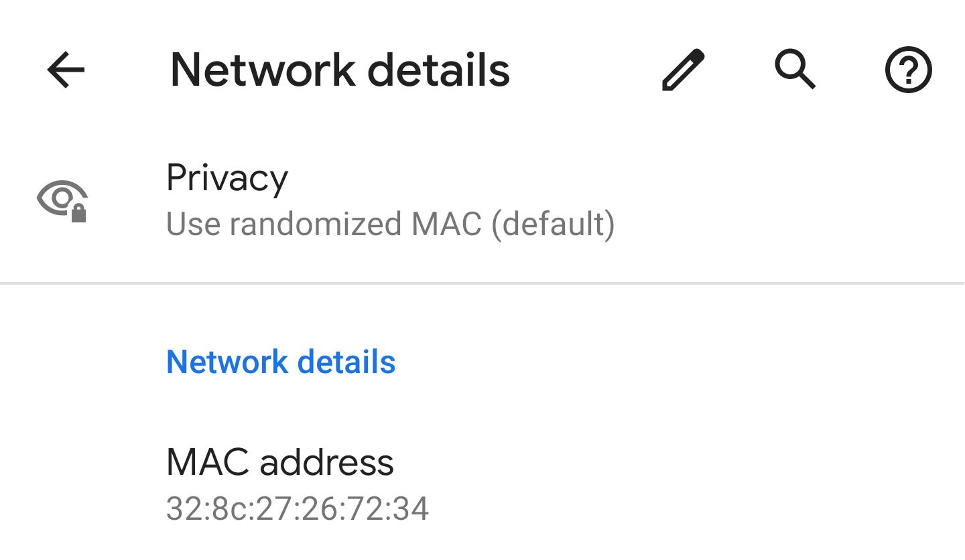
Task: Select "Use randomized MAC (default)" text
Action: (x=390, y=224)
